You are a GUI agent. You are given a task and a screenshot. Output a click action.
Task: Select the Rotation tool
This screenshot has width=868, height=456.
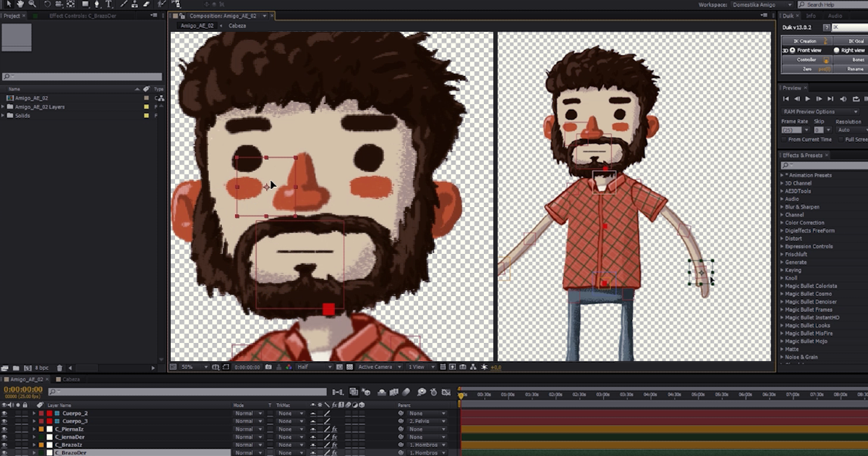[x=47, y=4]
